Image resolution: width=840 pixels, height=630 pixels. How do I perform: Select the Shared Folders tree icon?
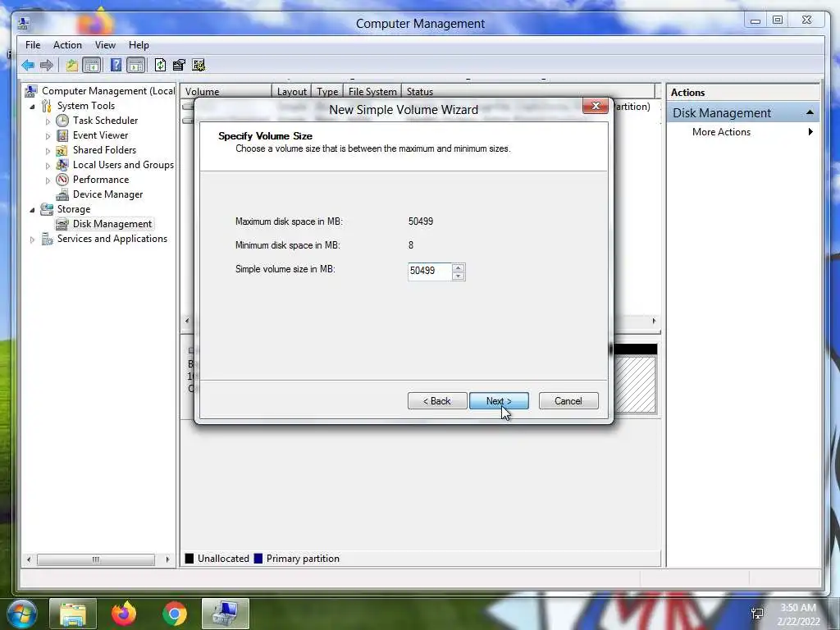click(x=62, y=150)
